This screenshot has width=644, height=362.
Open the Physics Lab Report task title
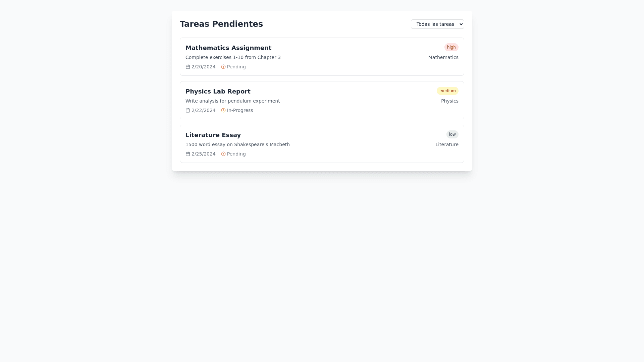click(x=218, y=92)
